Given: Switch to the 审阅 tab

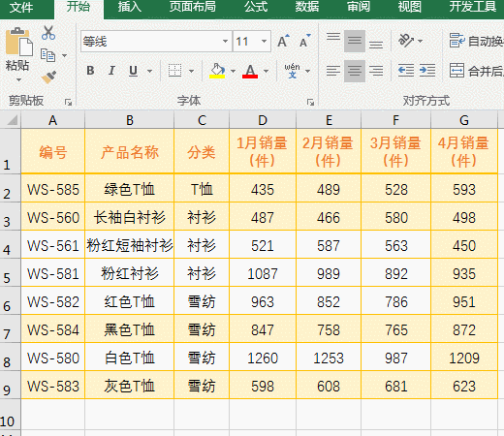Looking at the screenshot, I should point(359,7).
